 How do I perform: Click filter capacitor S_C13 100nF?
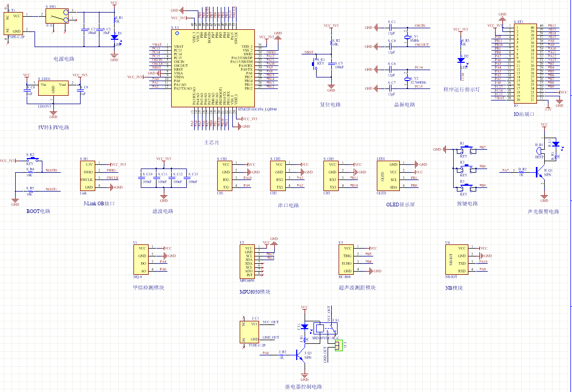click(x=187, y=178)
